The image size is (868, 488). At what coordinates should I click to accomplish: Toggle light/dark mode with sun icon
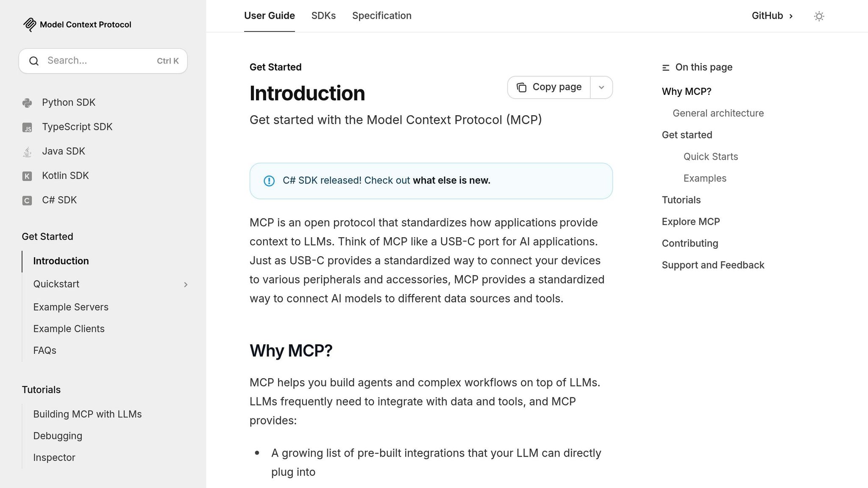[819, 16]
